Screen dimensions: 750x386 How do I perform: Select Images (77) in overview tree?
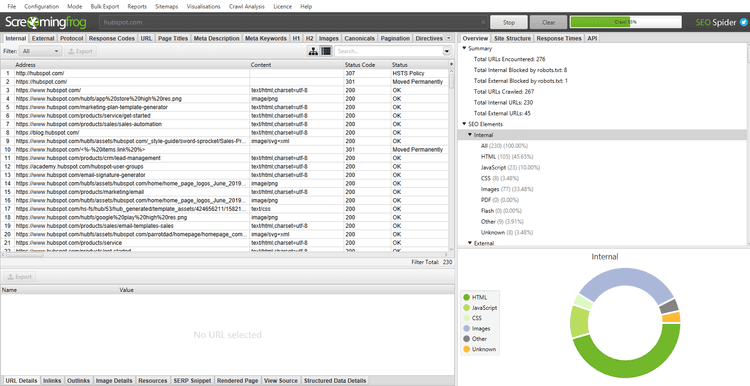pyautogui.click(x=507, y=189)
